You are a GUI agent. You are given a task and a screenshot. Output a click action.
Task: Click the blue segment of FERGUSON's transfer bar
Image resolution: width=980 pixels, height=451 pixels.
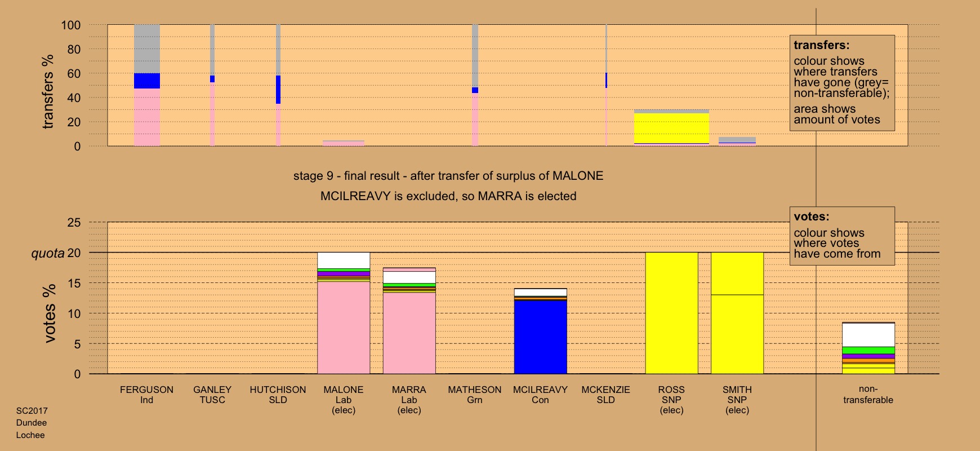pyautogui.click(x=147, y=81)
